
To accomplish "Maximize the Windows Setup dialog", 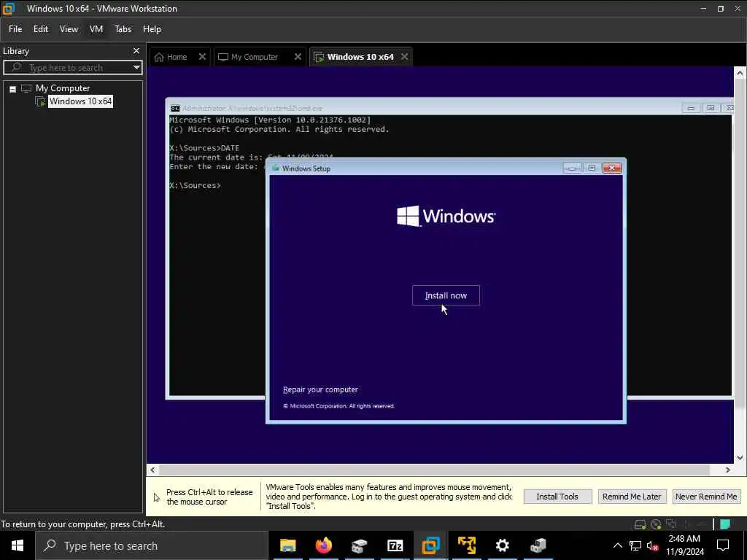I will (592, 168).
